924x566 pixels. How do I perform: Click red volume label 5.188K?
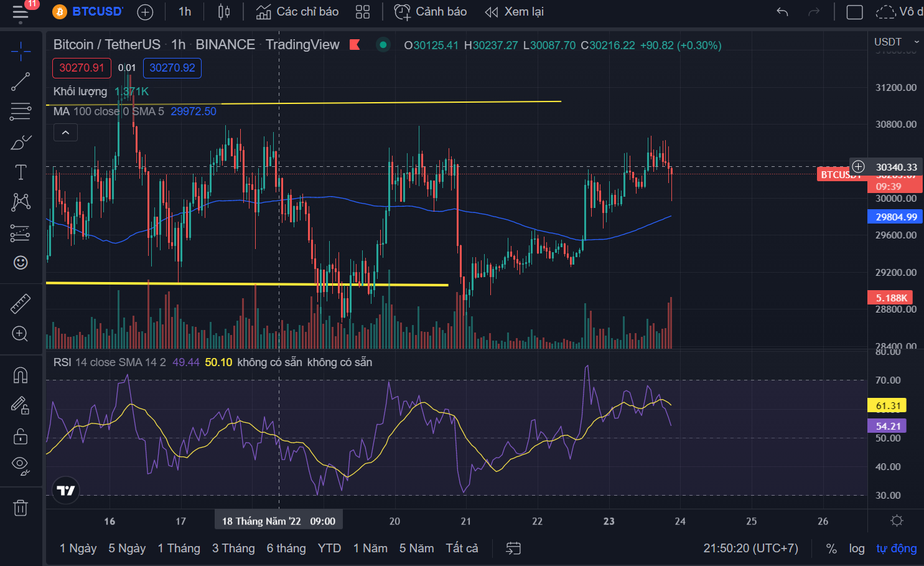[x=890, y=298]
